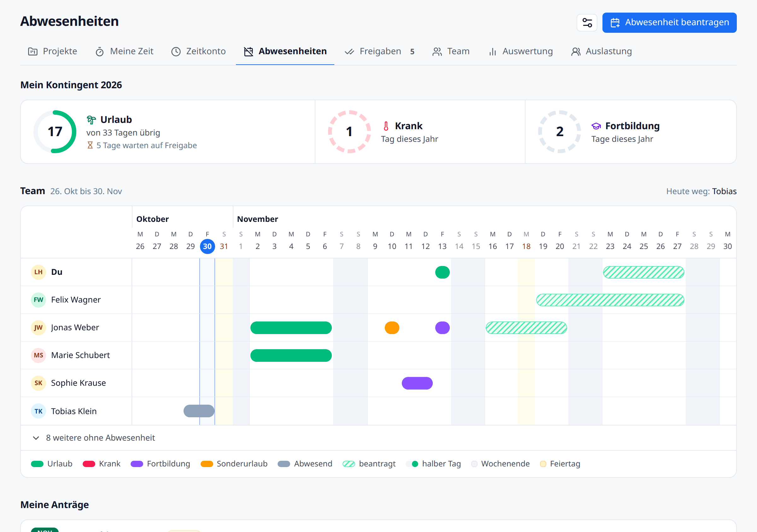Click the Krank thermometer icon
The height and width of the screenshot is (532, 757).
(x=386, y=126)
